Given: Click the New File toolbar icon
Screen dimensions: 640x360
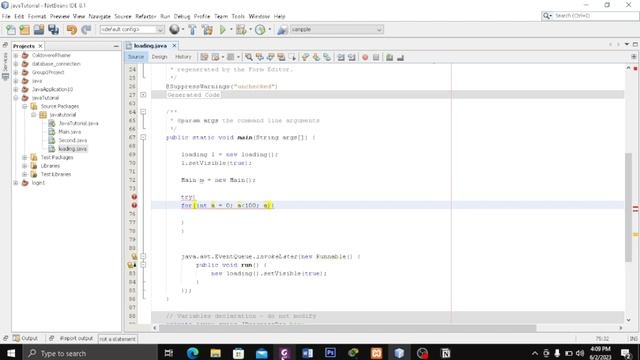Looking at the screenshot, I should (11, 29).
